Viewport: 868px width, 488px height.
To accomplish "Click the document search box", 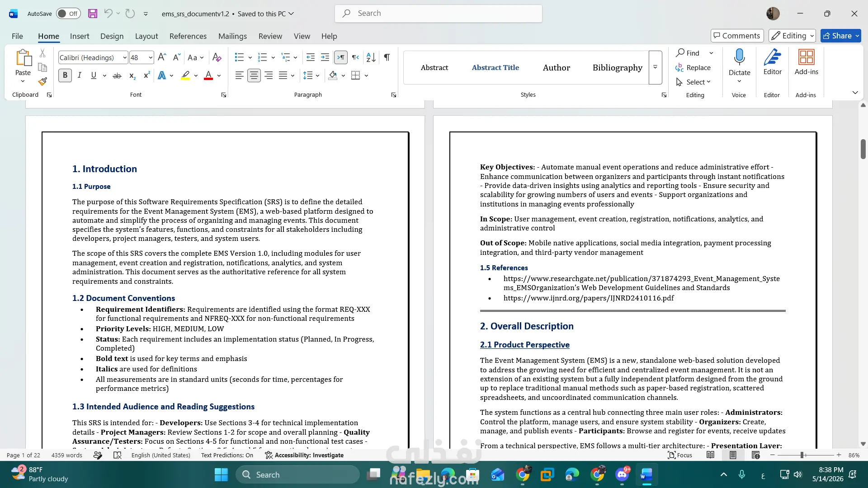I will (x=439, y=14).
